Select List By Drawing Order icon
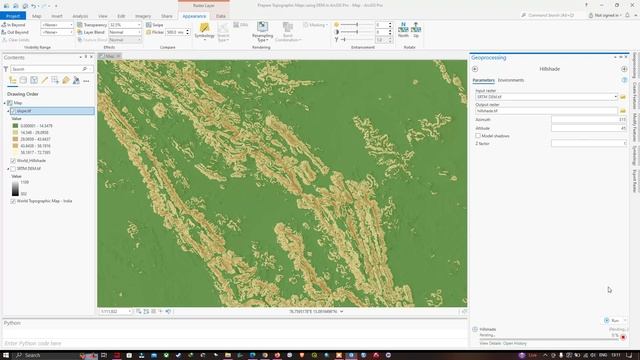Screen dimensions: 640x360 [x=12, y=80]
